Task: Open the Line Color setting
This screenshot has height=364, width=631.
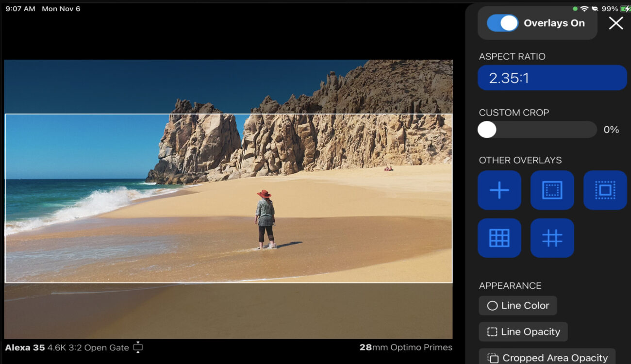Action: coord(518,306)
